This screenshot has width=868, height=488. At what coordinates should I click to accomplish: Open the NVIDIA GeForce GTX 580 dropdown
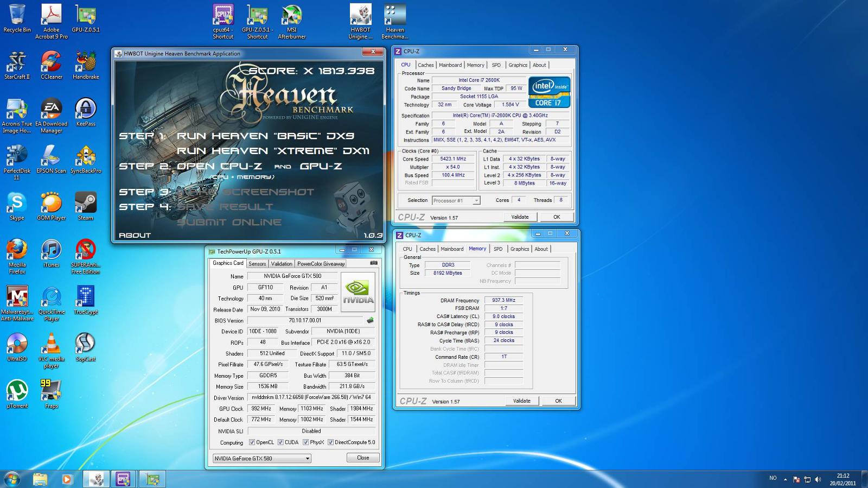click(x=262, y=458)
